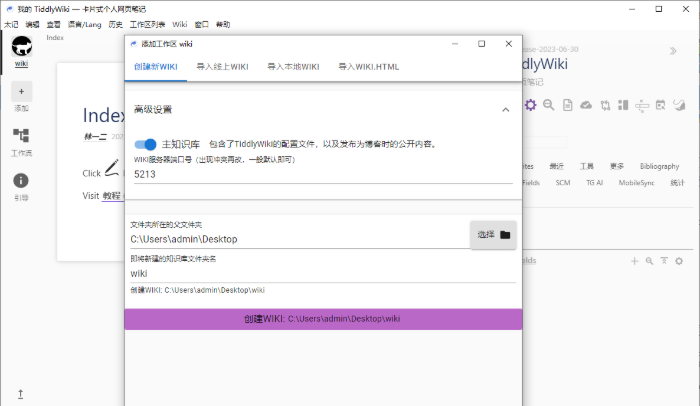Click the sync arrows icon in toolbar
Viewport: 700px width, 406px height.
605,105
